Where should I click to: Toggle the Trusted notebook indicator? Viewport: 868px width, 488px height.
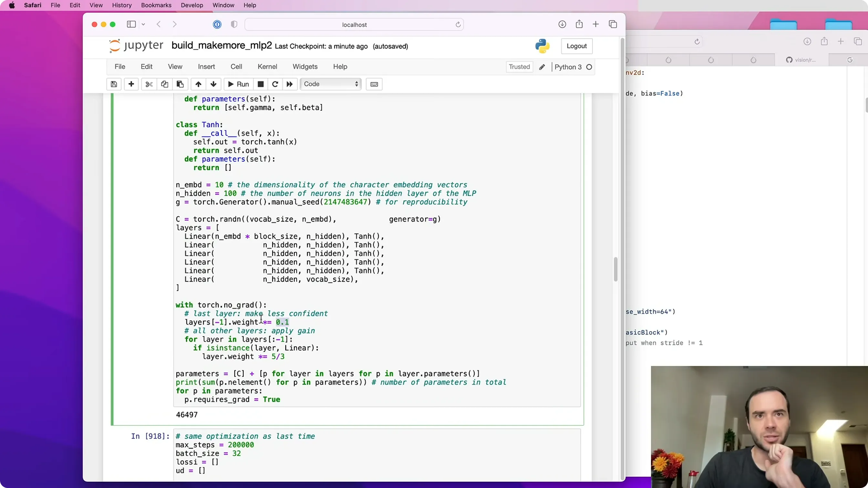519,67
